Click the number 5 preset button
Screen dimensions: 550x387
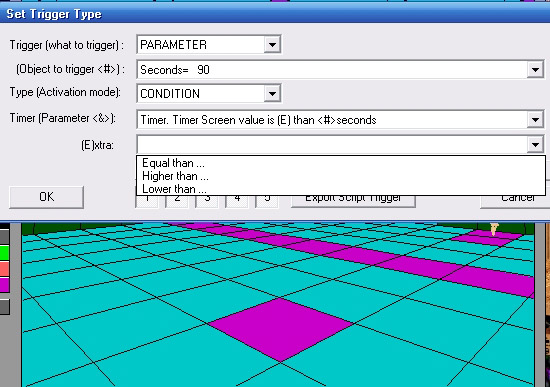click(x=267, y=201)
